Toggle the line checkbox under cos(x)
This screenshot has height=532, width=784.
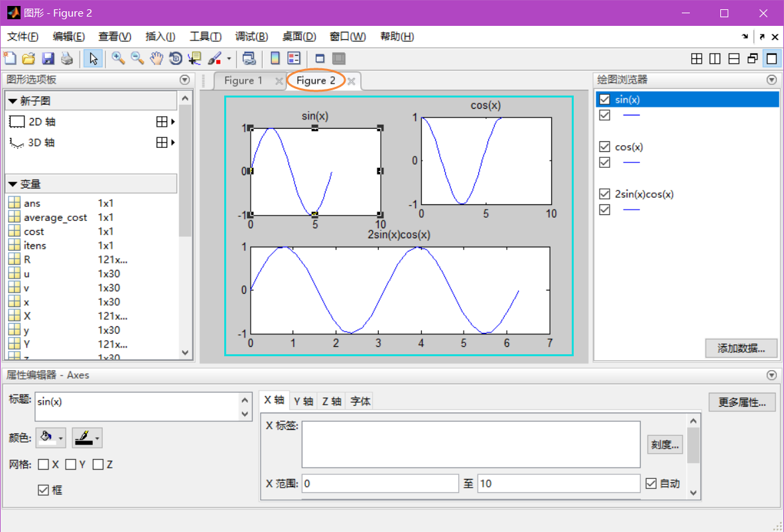pos(605,163)
